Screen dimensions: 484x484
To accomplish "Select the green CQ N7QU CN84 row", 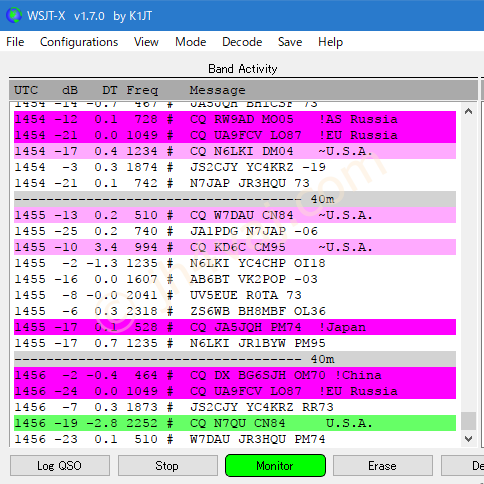I will pyautogui.click(x=235, y=423).
